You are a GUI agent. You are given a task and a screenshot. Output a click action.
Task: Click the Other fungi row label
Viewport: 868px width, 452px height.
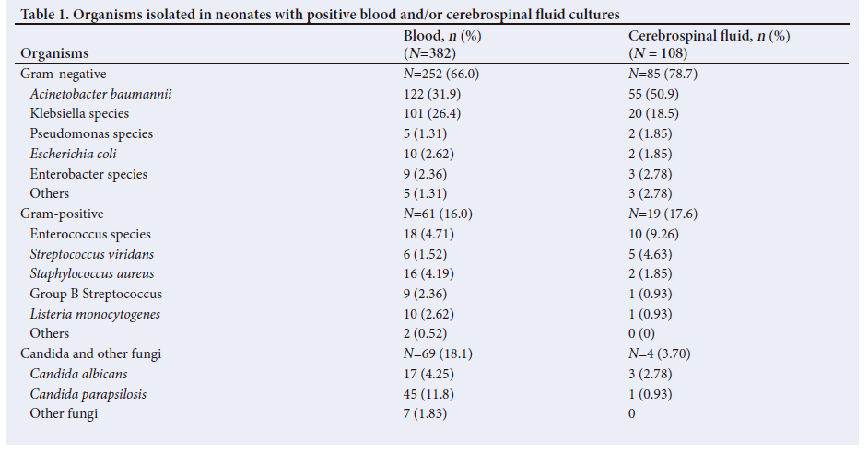[64, 413]
